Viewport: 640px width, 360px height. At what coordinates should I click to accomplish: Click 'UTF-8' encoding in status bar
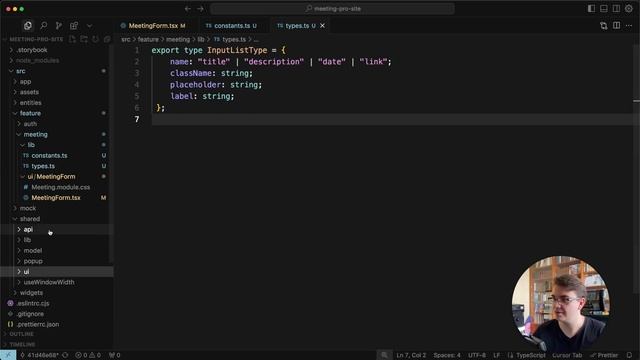(477, 355)
